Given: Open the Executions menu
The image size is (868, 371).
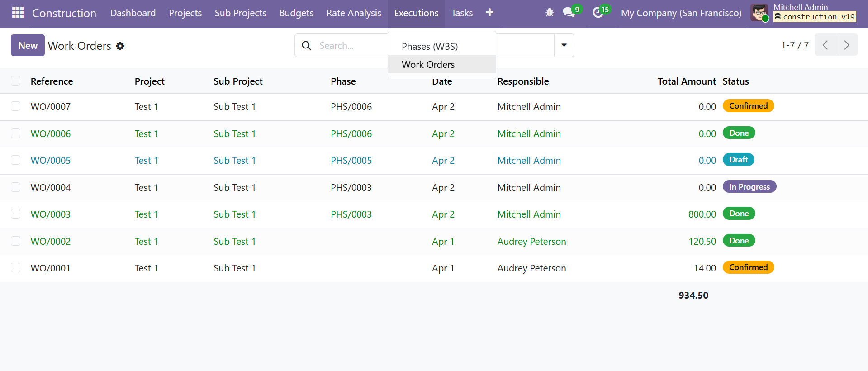Looking at the screenshot, I should coord(416,13).
